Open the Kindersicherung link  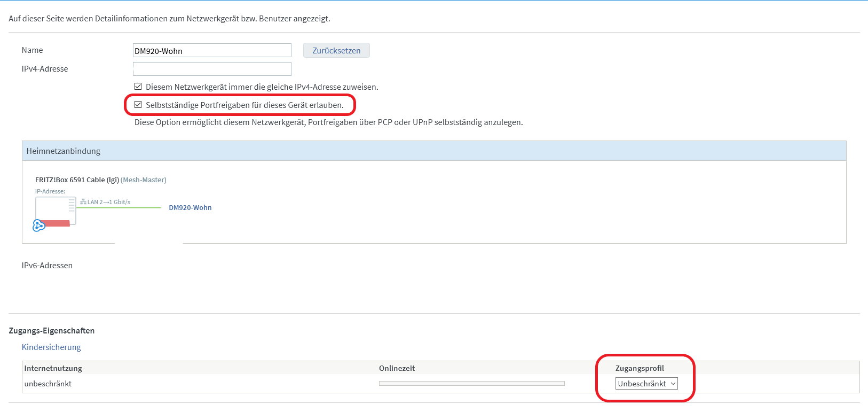(51, 347)
